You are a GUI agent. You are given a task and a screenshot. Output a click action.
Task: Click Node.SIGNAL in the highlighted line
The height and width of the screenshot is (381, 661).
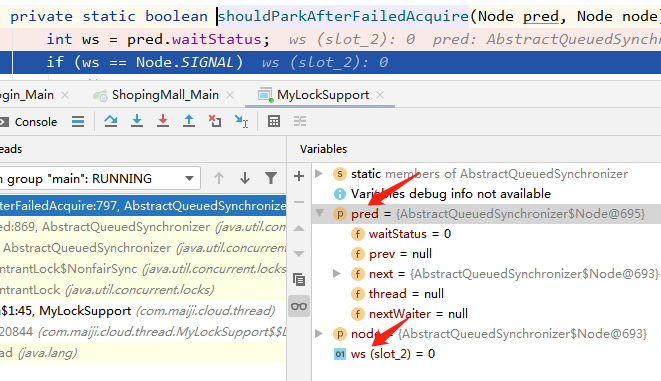click(185, 62)
